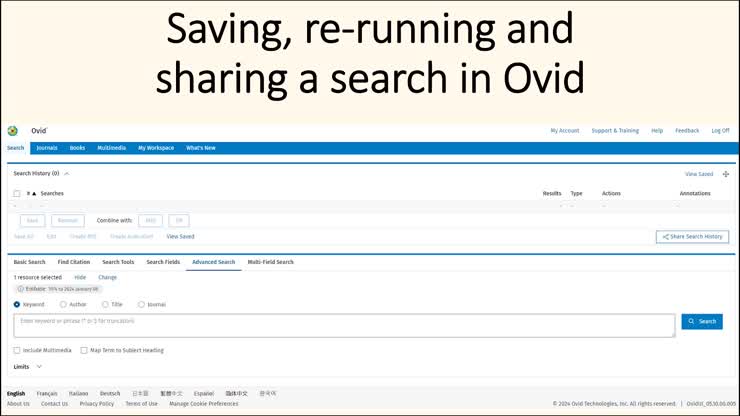Viewport: 740px width, 416px height.
Task: Open the Support & Training link
Action: [615, 131]
